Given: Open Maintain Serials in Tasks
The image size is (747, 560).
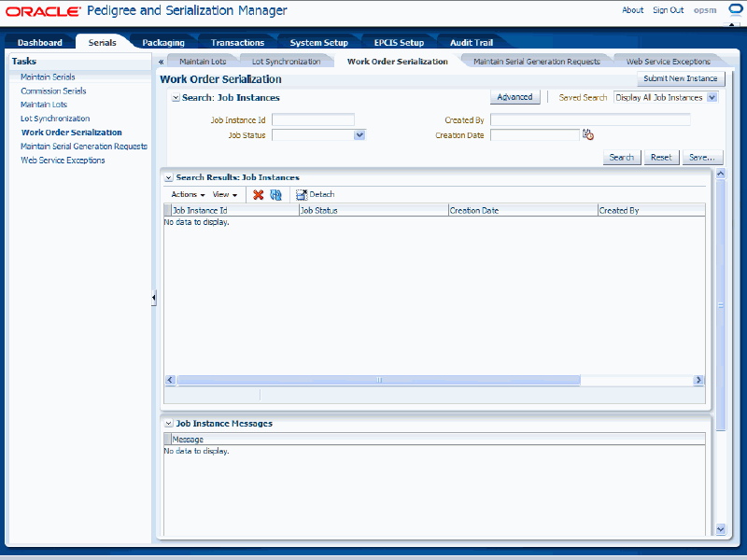Looking at the screenshot, I should pyautogui.click(x=48, y=77).
